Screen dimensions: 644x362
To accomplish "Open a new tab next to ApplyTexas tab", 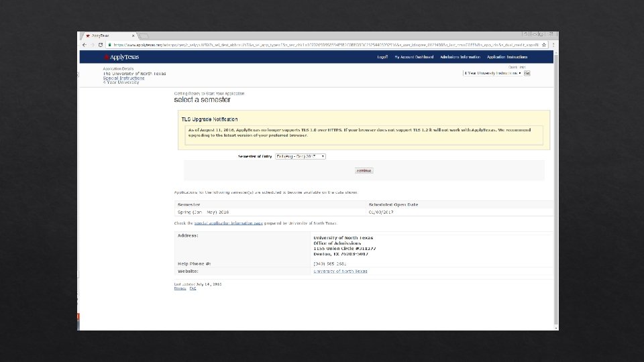I will pyautogui.click(x=144, y=36).
